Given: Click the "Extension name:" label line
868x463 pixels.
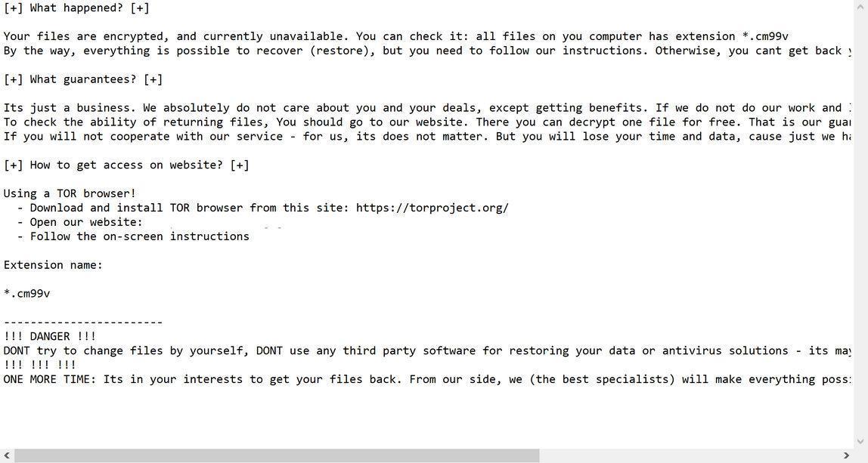Looking at the screenshot, I should (53, 265).
